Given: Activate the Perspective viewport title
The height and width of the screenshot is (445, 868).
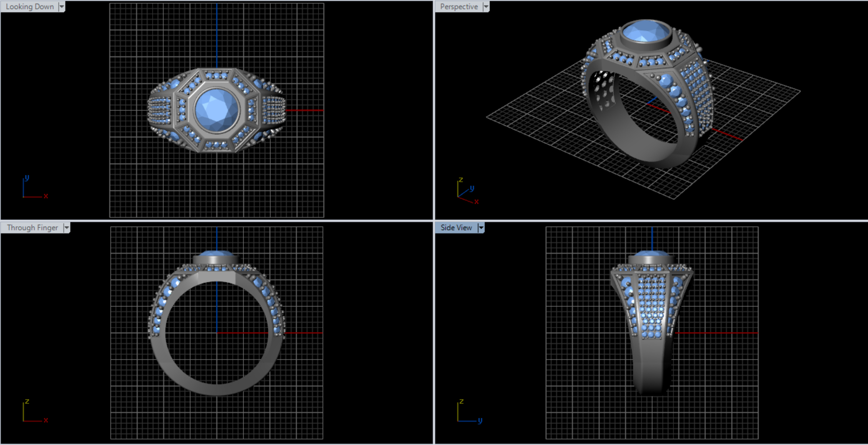Looking at the screenshot, I should [459, 7].
